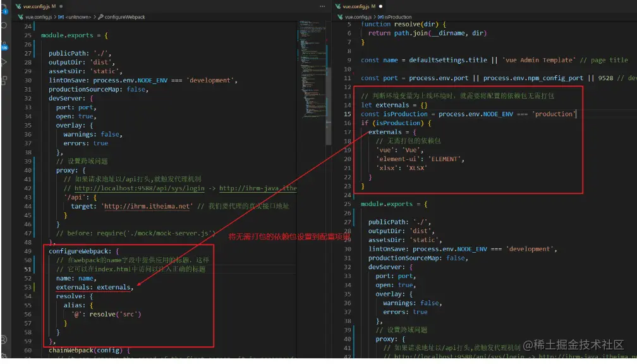This screenshot has width=637, height=364.
Task: Click 'warnings: false,' in left editor
Action: tap(93, 134)
